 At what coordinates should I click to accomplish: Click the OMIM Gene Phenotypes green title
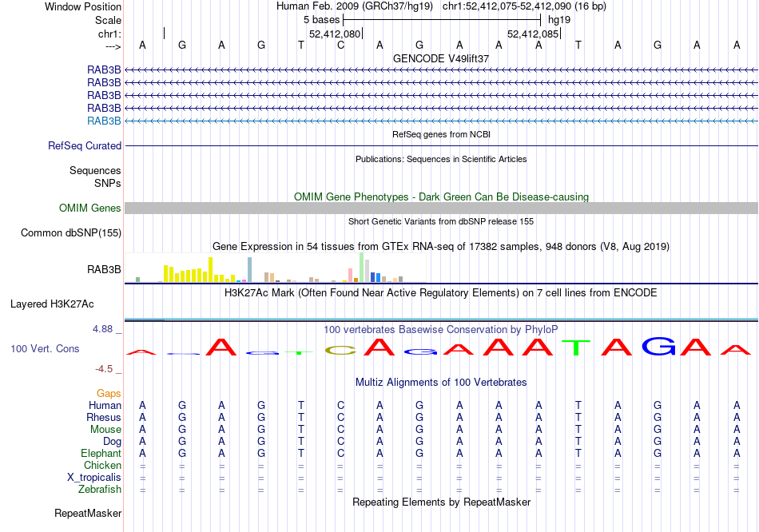click(x=441, y=197)
